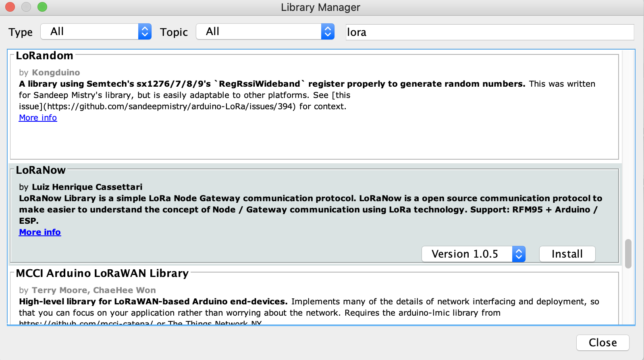Click the Library Manager window title
The height and width of the screenshot is (360, 644).
tap(320, 7)
